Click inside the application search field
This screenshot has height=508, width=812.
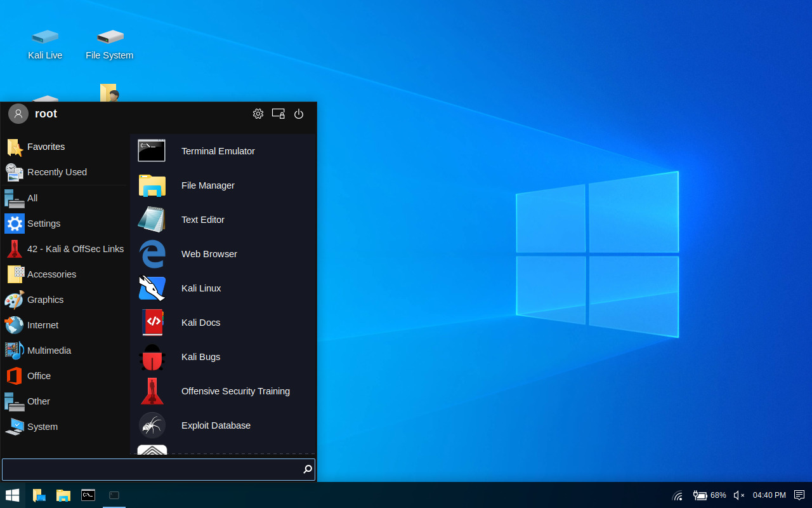point(152,469)
